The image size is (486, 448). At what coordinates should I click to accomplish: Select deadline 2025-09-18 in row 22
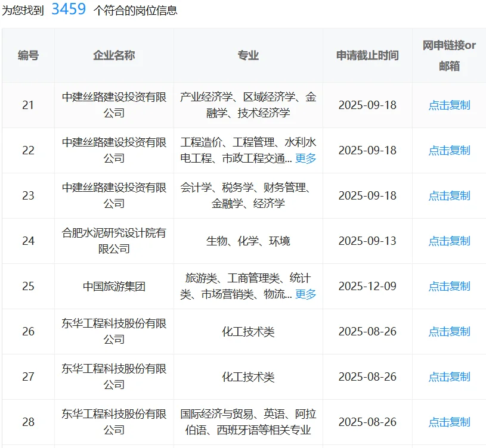(367, 151)
